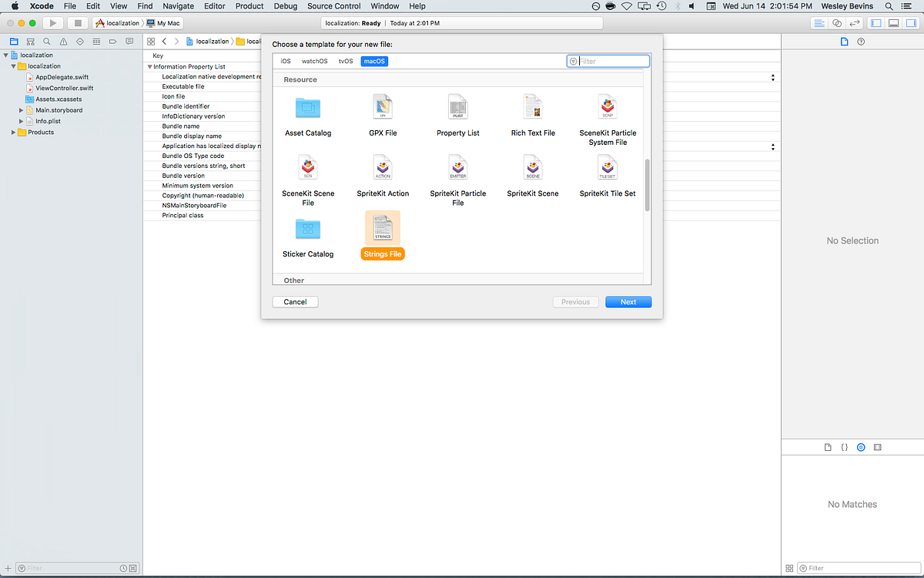Collapse the Information Property List tree
The image size is (924, 578).
click(149, 66)
